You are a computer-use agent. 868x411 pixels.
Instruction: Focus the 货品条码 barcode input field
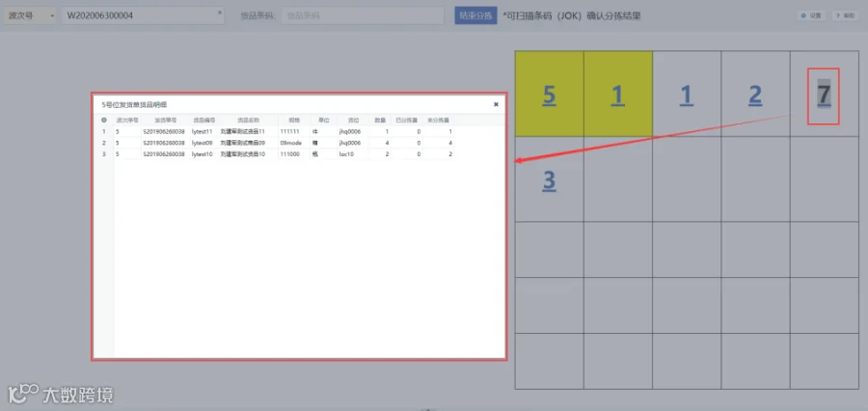point(363,15)
